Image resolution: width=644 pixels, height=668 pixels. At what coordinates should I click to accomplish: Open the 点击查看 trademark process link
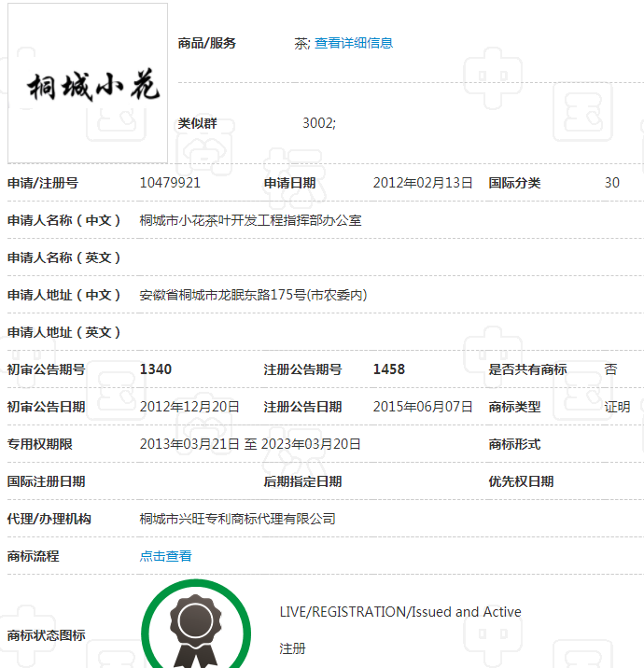click(x=166, y=556)
